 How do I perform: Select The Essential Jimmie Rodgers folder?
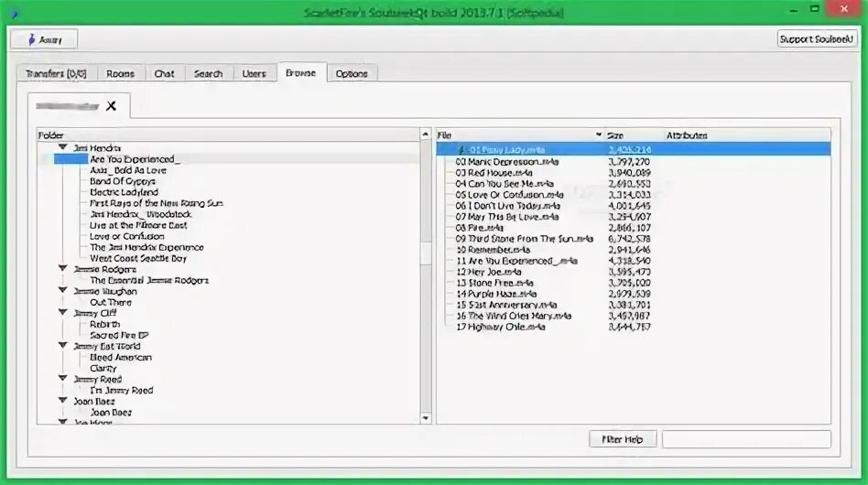coord(149,280)
